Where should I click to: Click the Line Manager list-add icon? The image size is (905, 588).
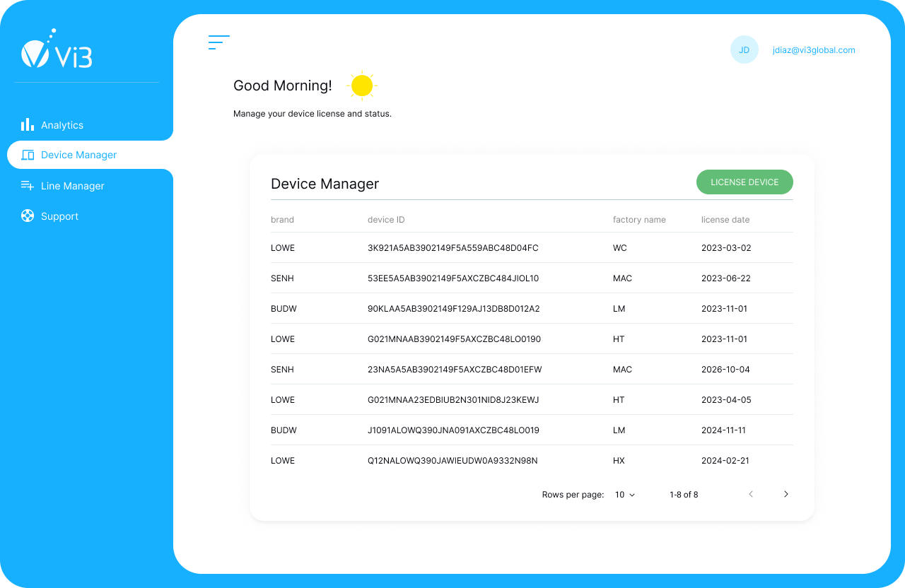coord(28,185)
